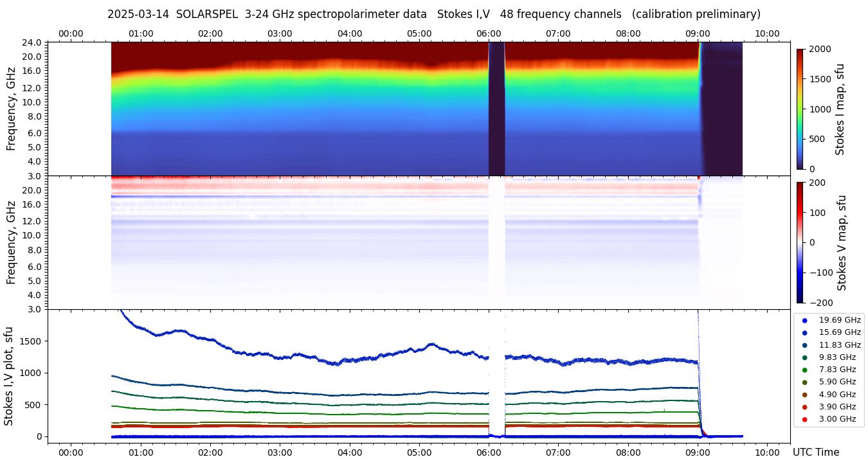Select the 5.90 GHz legend marker
Screen dimensions: 868x466
click(804, 382)
